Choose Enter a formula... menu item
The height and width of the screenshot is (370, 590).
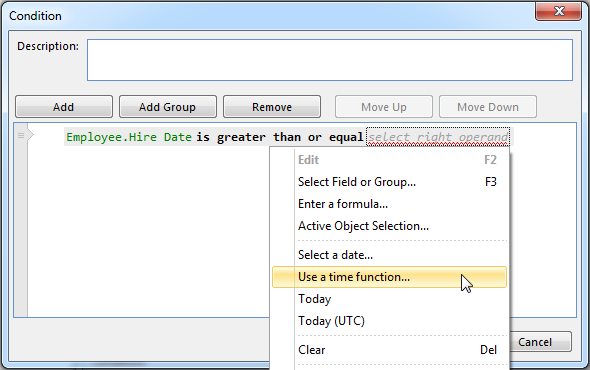click(x=389, y=204)
